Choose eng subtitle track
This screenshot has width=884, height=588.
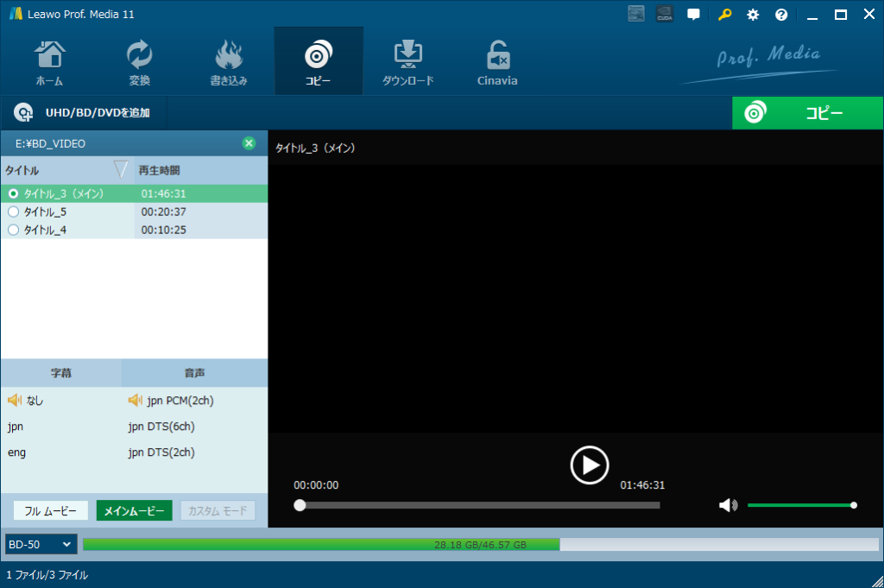pyautogui.click(x=16, y=452)
